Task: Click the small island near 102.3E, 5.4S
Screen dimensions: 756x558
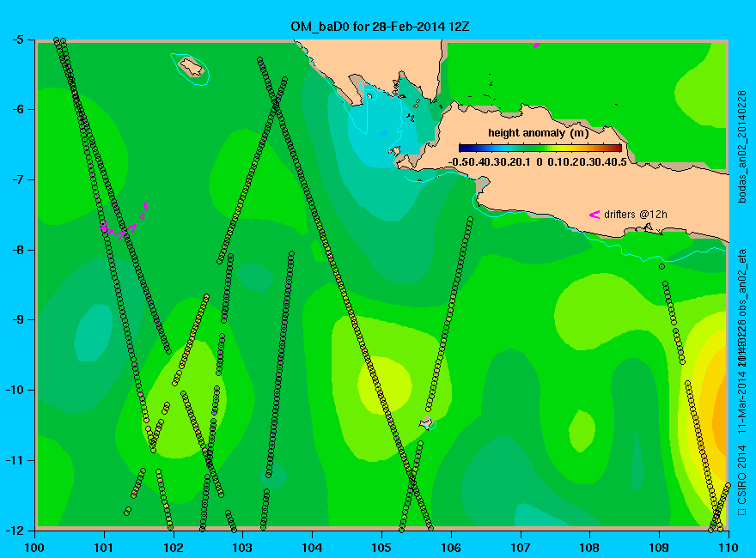Action: 192,66
